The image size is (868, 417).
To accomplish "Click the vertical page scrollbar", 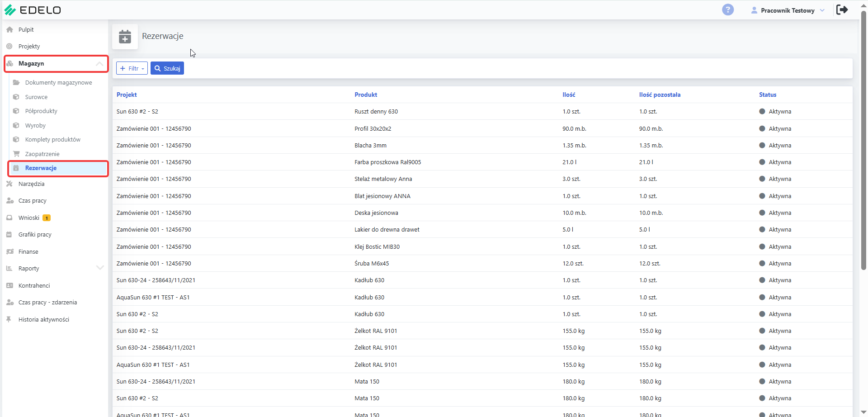I will [863, 140].
